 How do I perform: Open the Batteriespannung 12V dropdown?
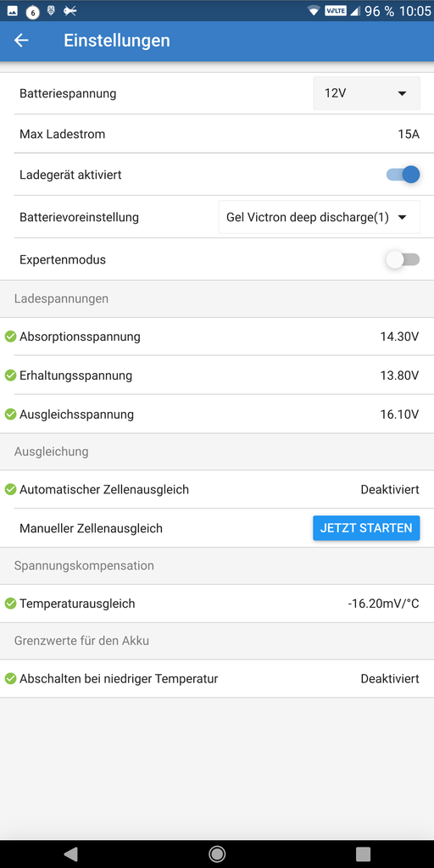(366, 93)
